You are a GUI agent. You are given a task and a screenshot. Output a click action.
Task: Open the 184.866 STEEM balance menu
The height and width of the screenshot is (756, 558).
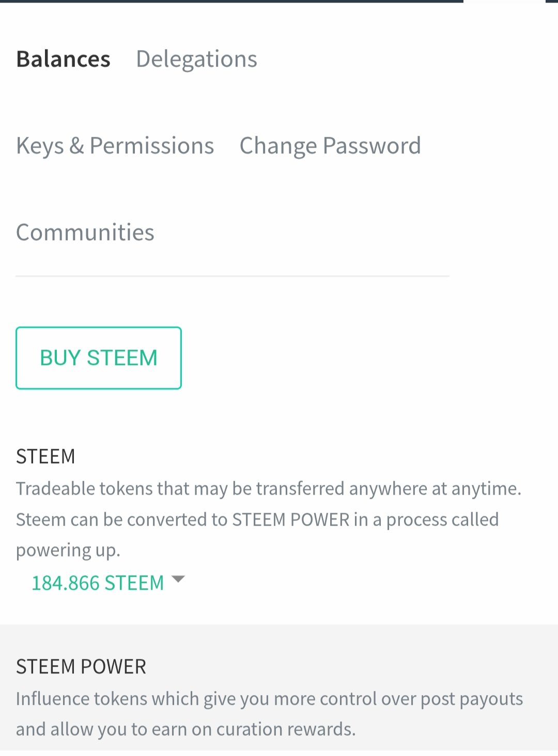click(98, 583)
